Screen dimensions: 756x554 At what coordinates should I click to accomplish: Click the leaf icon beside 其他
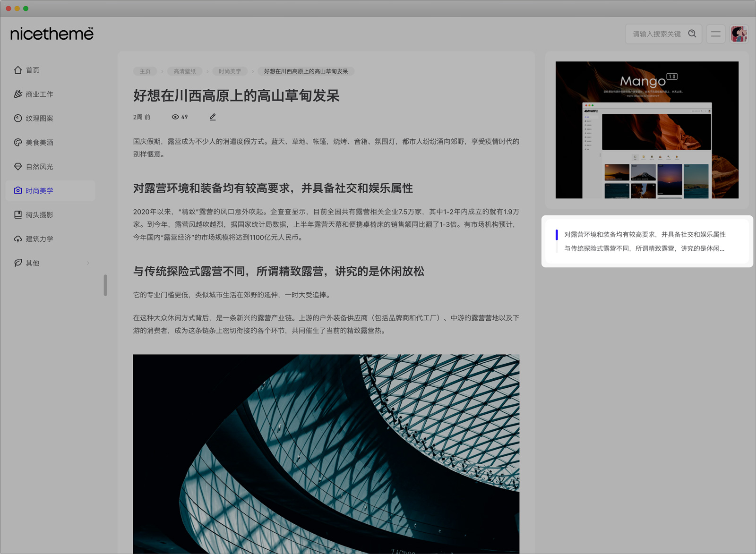[18, 263]
